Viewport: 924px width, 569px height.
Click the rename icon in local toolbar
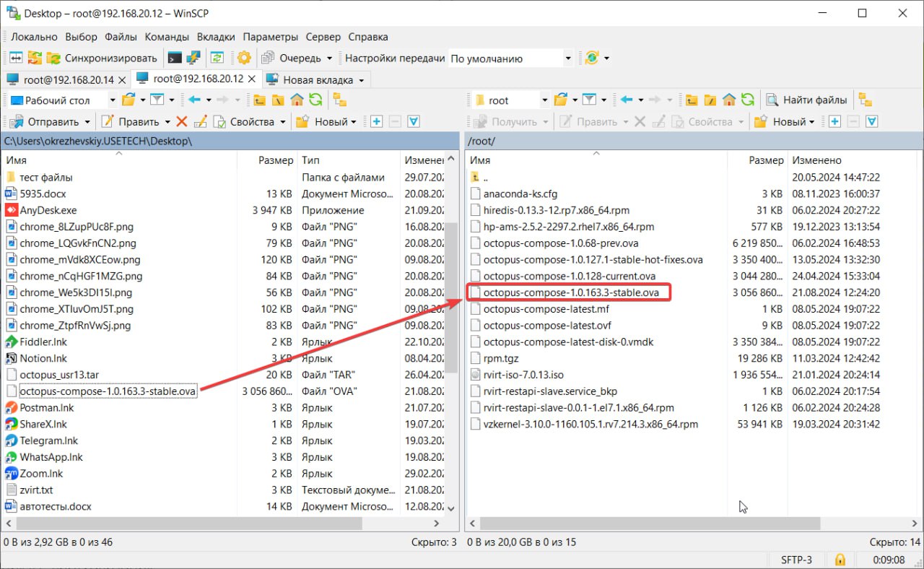(x=200, y=121)
